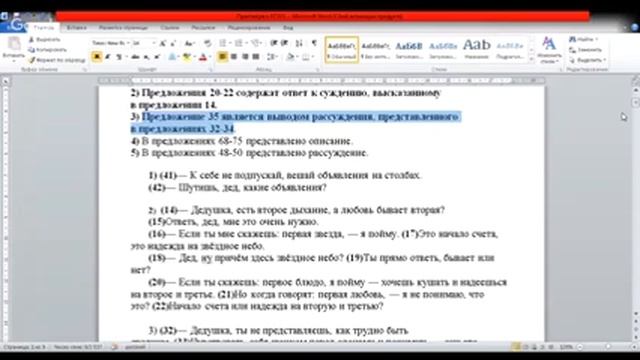Click the Shading paint bucket icon
Image resolution: width=640 pixels, height=360 pixels.
tap(291, 57)
